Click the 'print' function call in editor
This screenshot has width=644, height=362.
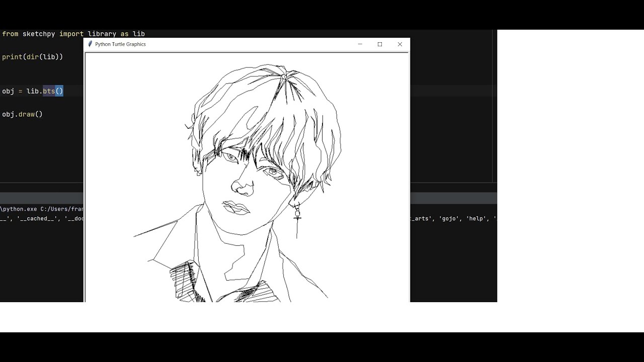click(x=12, y=57)
